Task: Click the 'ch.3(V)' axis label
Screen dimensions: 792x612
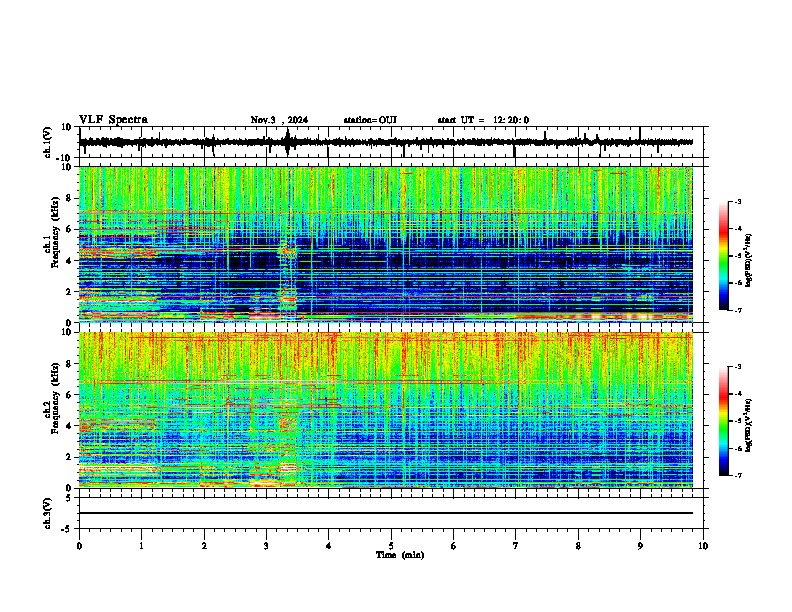Action: 47,514
